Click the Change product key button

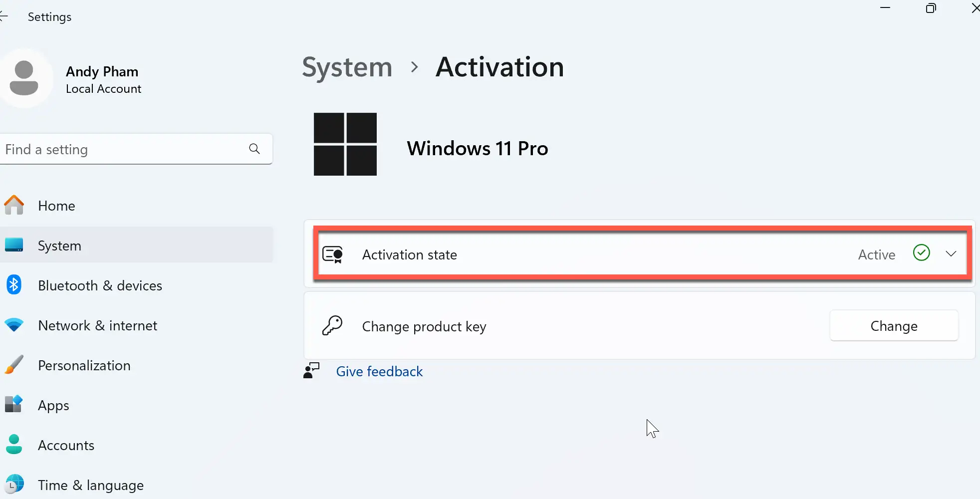tap(894, 326)
